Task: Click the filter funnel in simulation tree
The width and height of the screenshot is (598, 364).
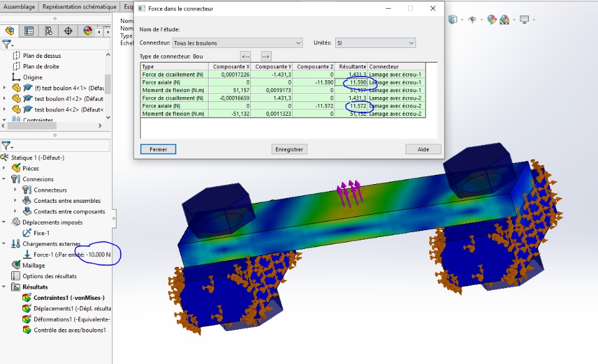Action: (x=6, y=146)
